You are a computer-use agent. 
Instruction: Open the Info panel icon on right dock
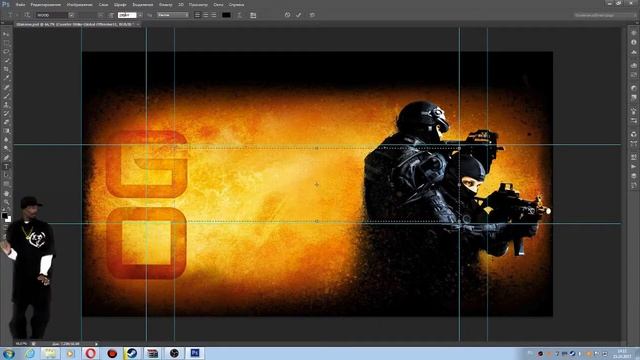[633, 42]
